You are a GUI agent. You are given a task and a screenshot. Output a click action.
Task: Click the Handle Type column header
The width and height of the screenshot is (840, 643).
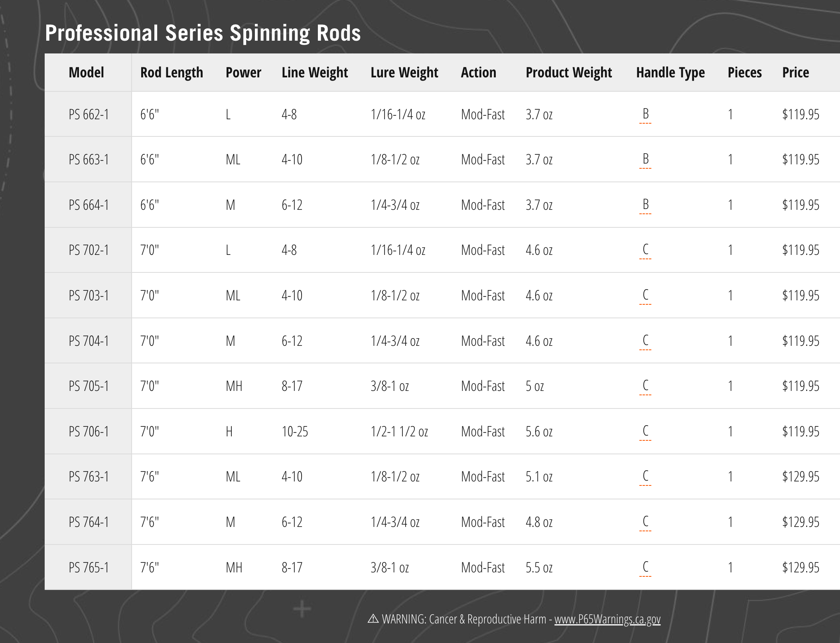[670, 73]
